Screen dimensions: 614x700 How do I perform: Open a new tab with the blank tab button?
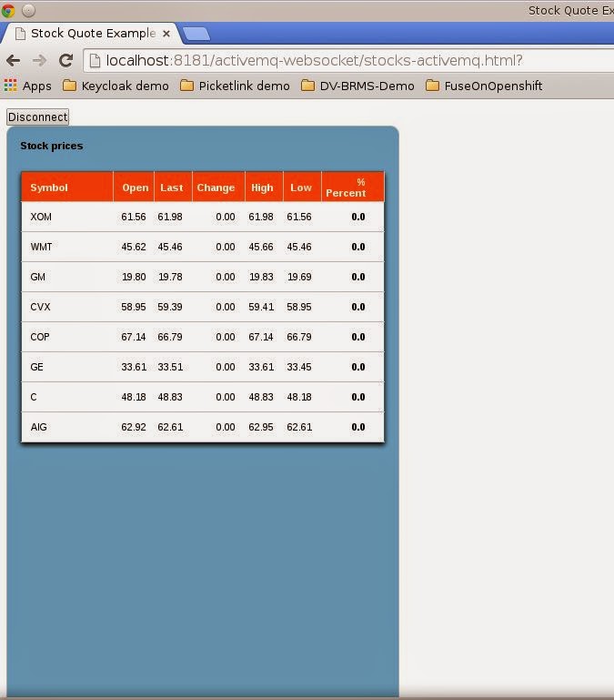tap(196, 34)
